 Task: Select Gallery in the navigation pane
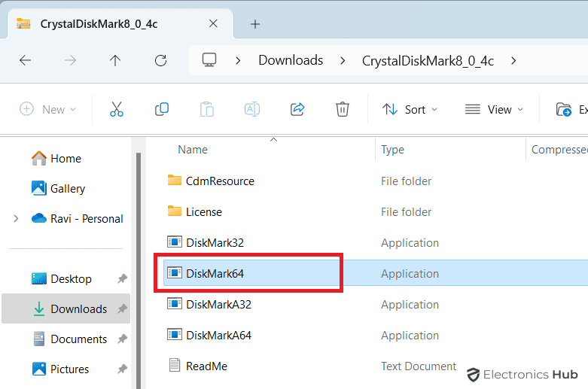[x=67, y=189]
